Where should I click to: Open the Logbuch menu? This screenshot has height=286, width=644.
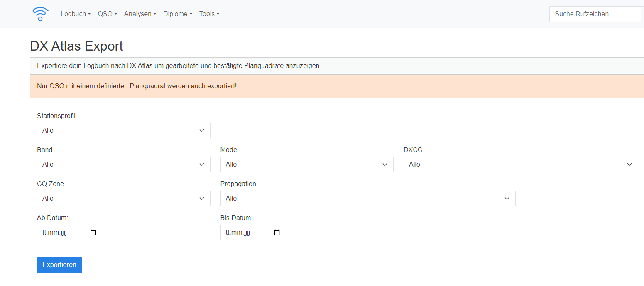(x=76, y=14)
